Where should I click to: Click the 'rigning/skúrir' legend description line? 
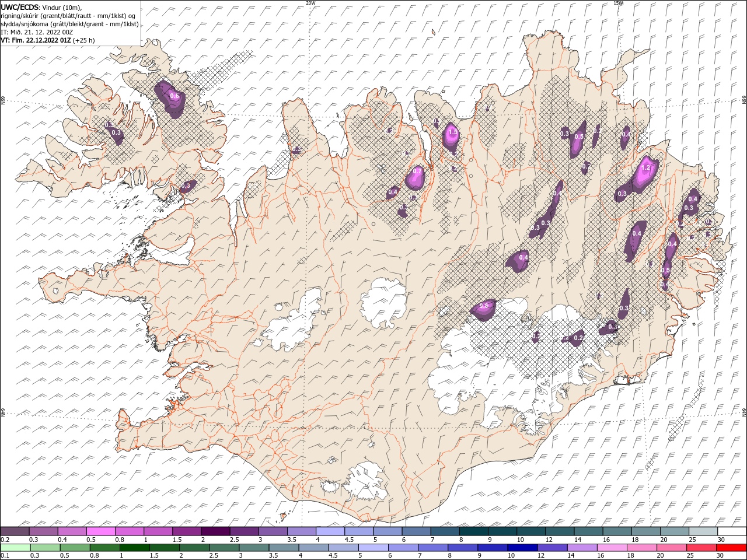[x=68, y=16]
